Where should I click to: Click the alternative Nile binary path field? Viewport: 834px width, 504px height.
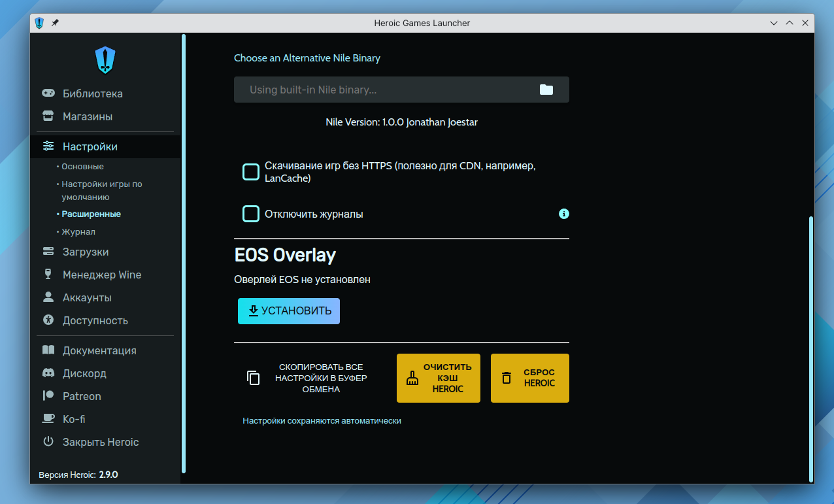point(401,90)
